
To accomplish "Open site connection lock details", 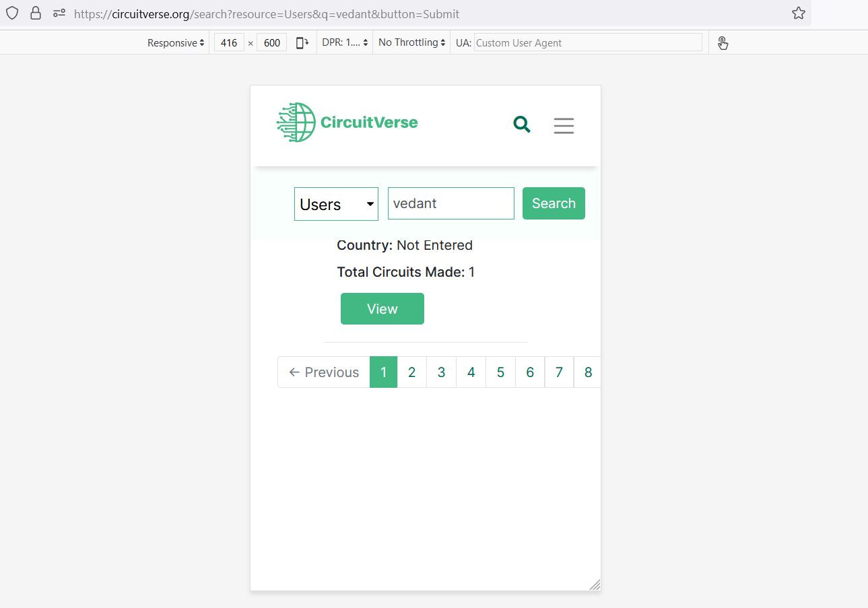I will [x=35, y=13].
